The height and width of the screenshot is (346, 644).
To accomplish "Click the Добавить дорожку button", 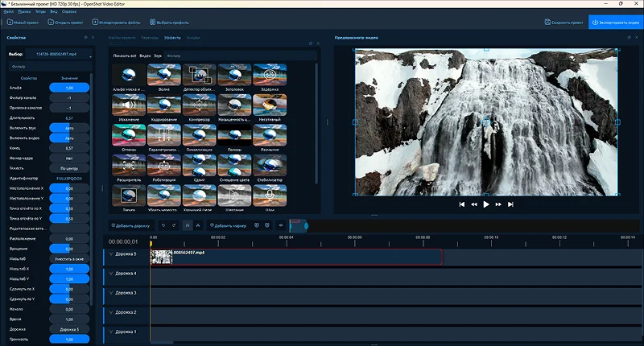I will pyautogui.click(x=131, y=225).
